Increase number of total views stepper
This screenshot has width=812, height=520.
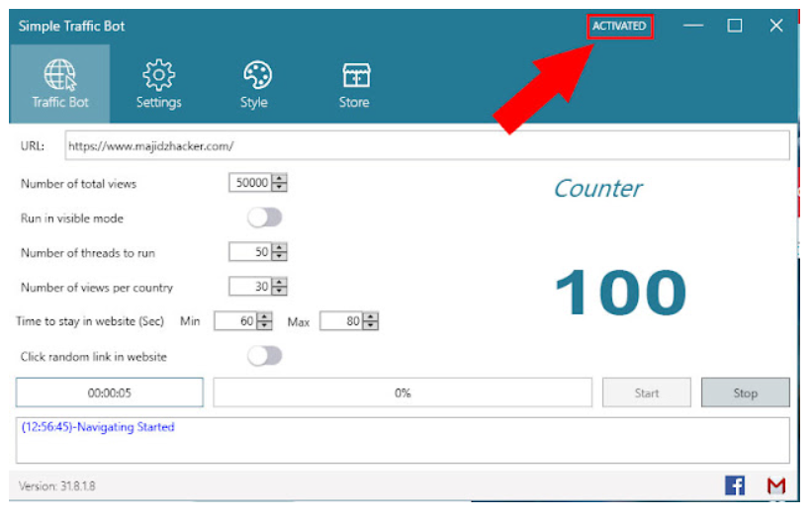point(280,179)
